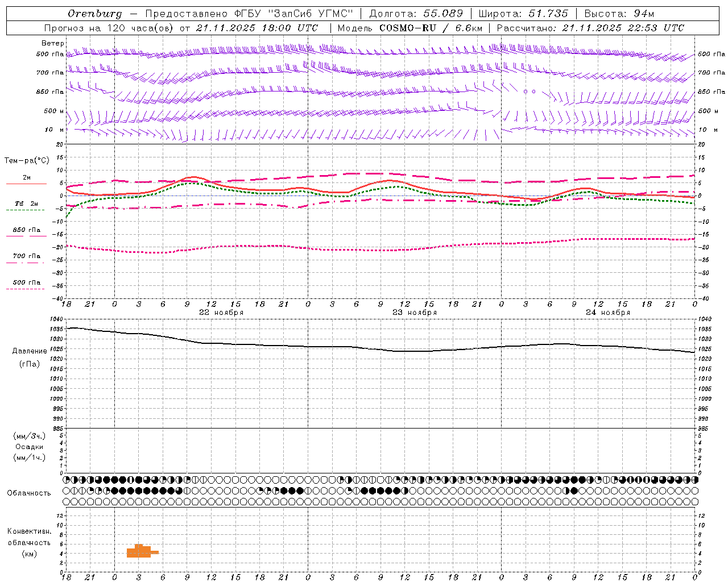Image resolution: width=728 pixels, height=582 pixels.
Task: Click the "Широта: 51.735" header value
Action: tap(523, 14)
